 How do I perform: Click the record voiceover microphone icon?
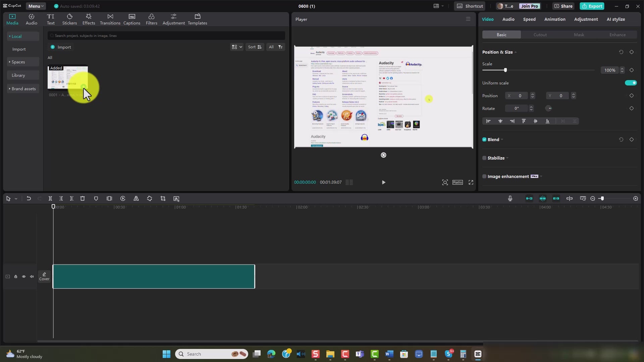click(x=510, y=198)
